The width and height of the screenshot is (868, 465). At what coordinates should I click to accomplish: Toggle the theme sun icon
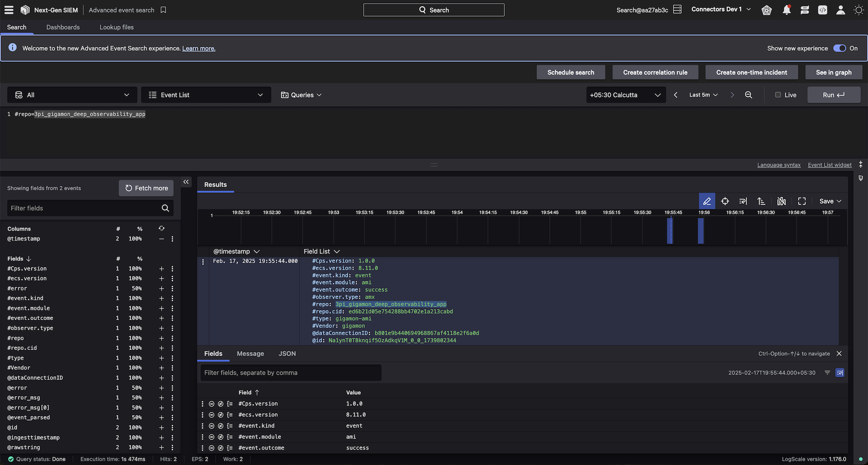[859, 10]
